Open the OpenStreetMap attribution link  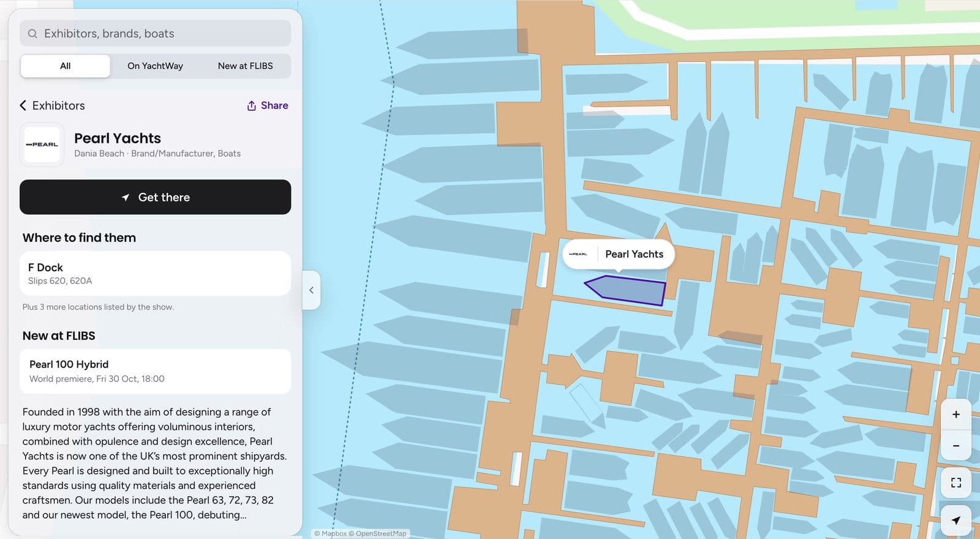click(x=377, y=533)
